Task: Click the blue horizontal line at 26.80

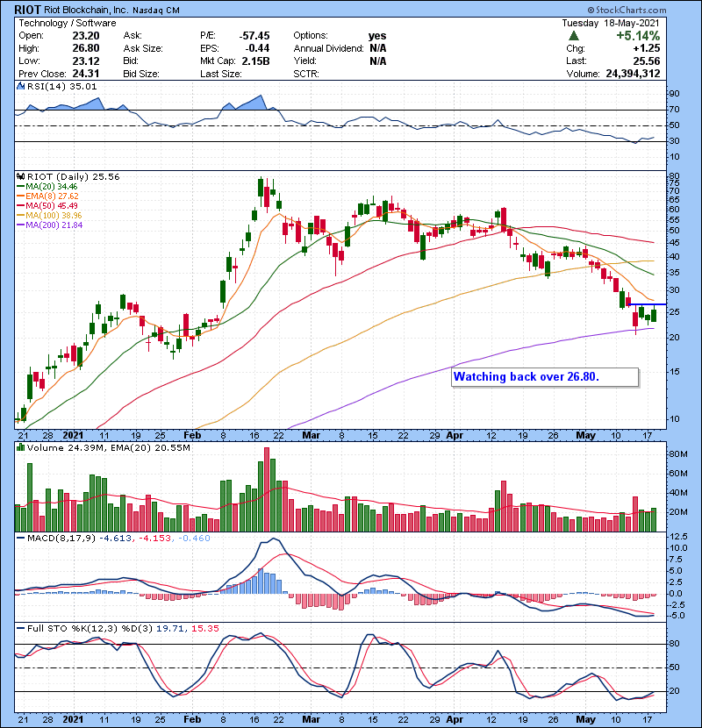Action: [x=648, y=304]
